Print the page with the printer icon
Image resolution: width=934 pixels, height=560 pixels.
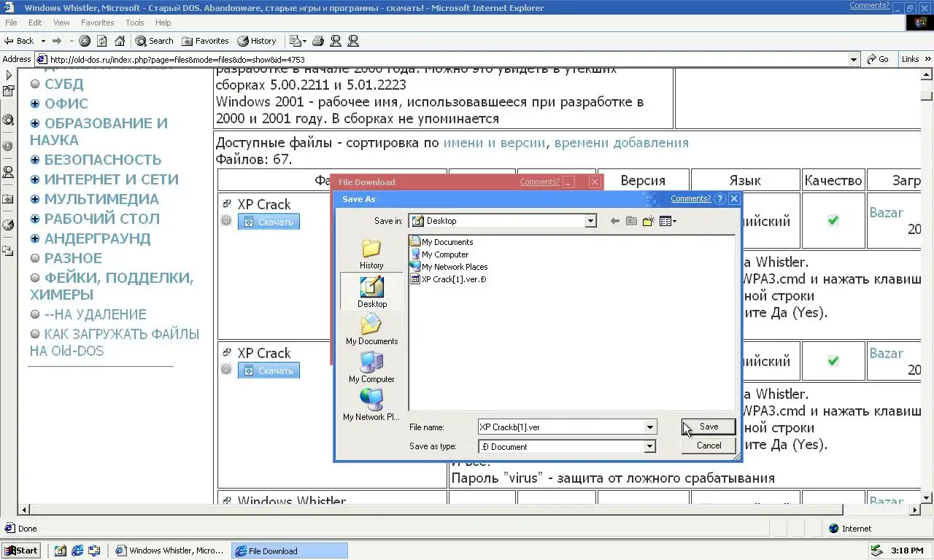point(318,41)
